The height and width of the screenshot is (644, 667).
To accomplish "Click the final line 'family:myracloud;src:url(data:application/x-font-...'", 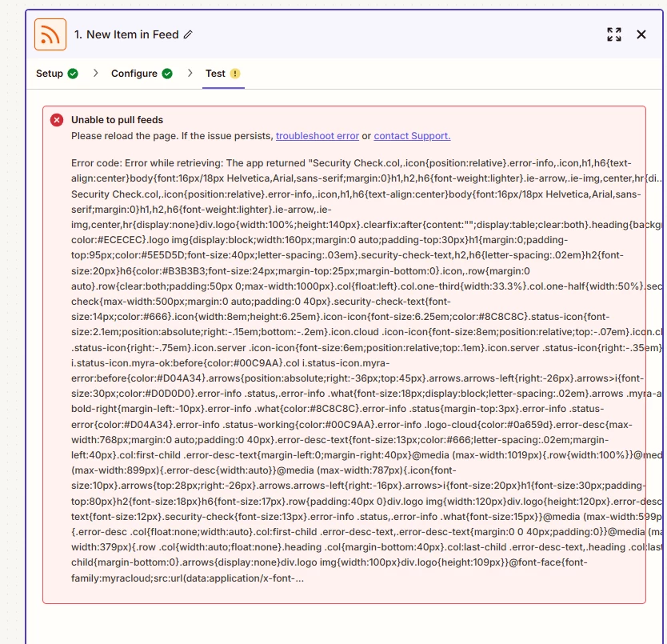I will 188,578.
